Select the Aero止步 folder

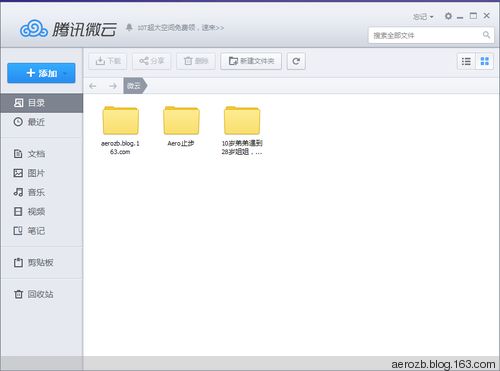[x=181, y=126]
